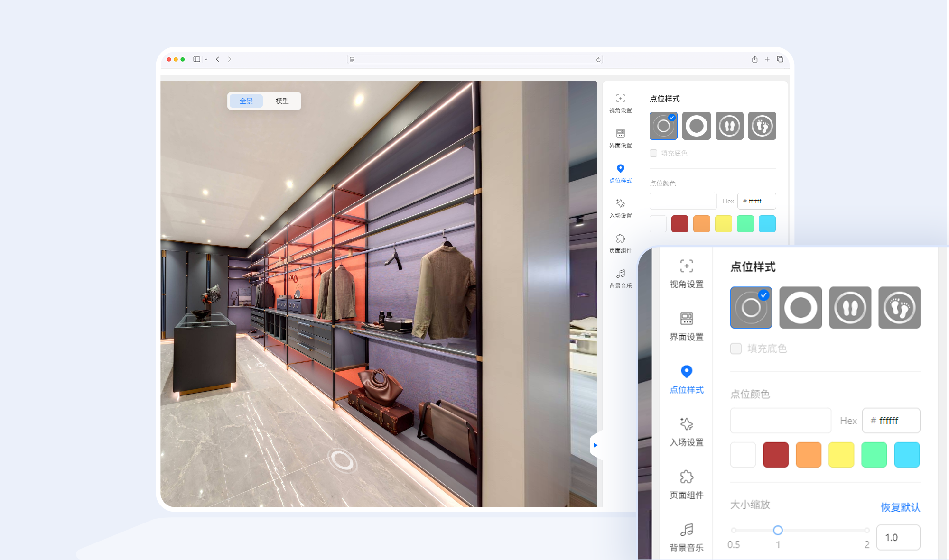The image size is (949, 560).
Task: Choose thick ring point style in enlarged panel
Action: pyautogui.click(x=800, y=307)
